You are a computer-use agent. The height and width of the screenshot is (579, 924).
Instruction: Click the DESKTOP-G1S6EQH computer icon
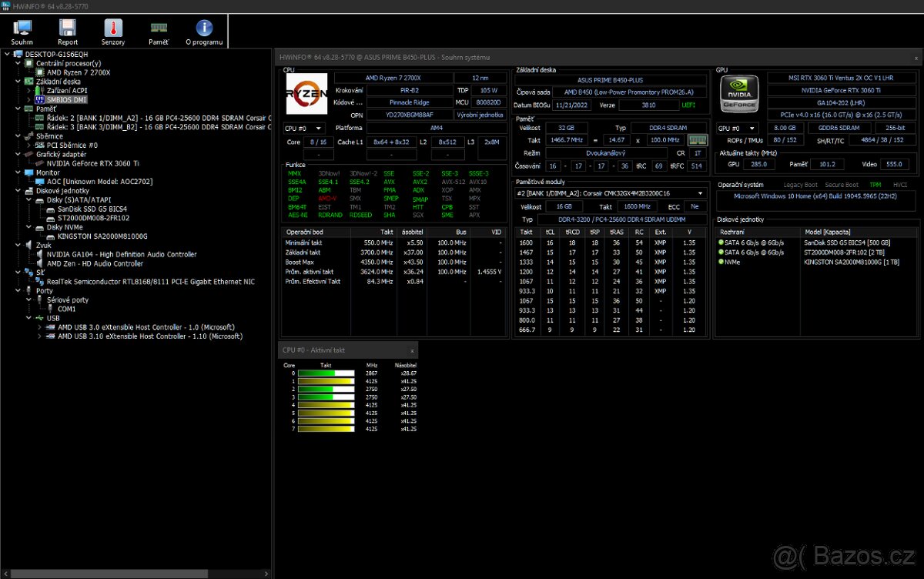point(18,55)
